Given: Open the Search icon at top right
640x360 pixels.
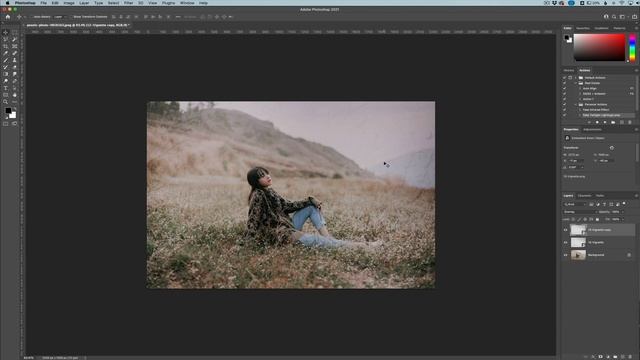Looking at the screenshot, I should (x=614, y=17).
